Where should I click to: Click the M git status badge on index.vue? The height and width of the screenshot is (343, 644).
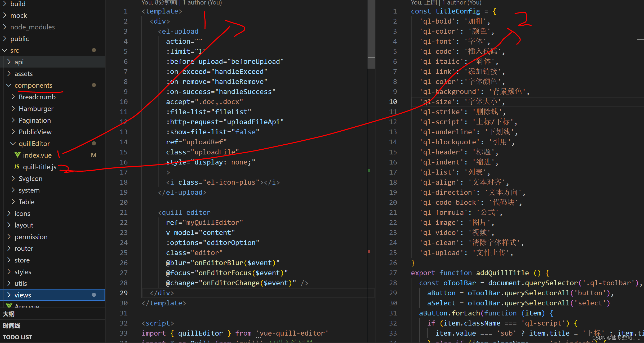pos(93,155)
